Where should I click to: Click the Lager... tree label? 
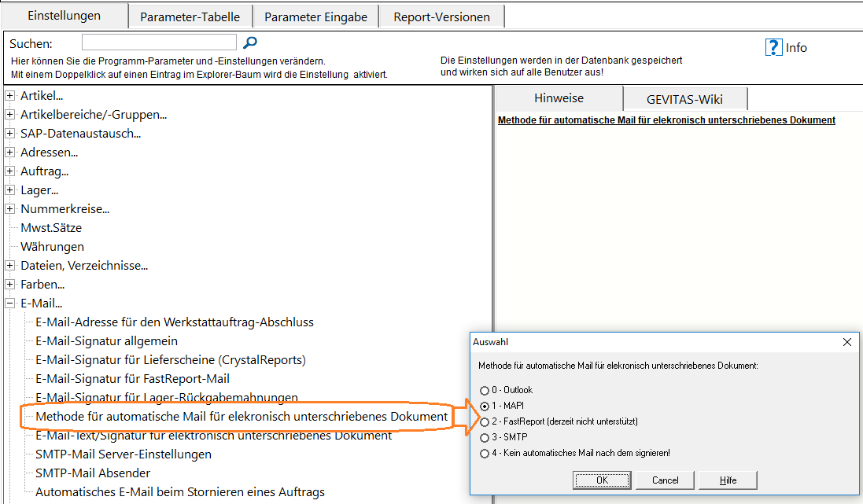tap(39, 189)
